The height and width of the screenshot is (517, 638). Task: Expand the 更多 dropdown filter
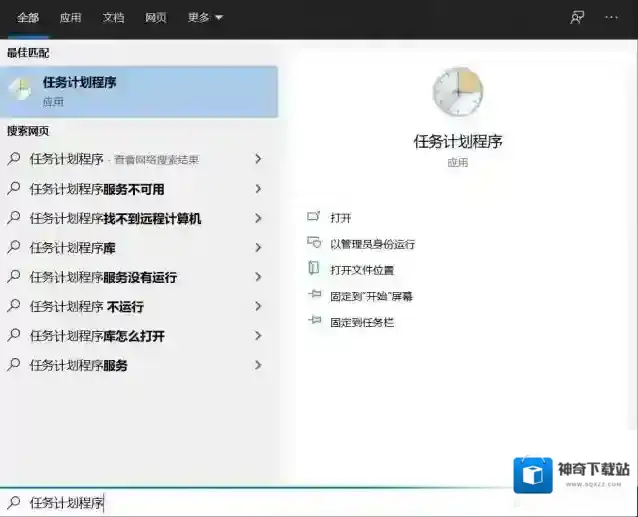205,18
